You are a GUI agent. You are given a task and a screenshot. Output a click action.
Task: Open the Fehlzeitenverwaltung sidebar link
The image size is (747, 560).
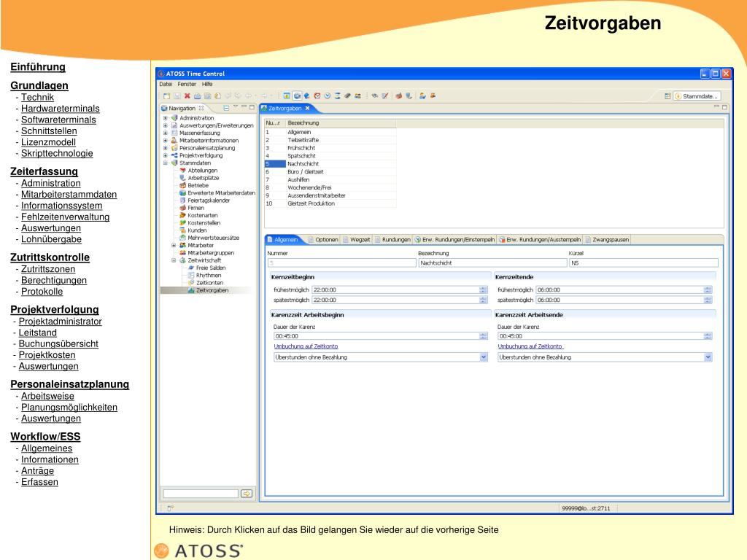click(65, 217)
